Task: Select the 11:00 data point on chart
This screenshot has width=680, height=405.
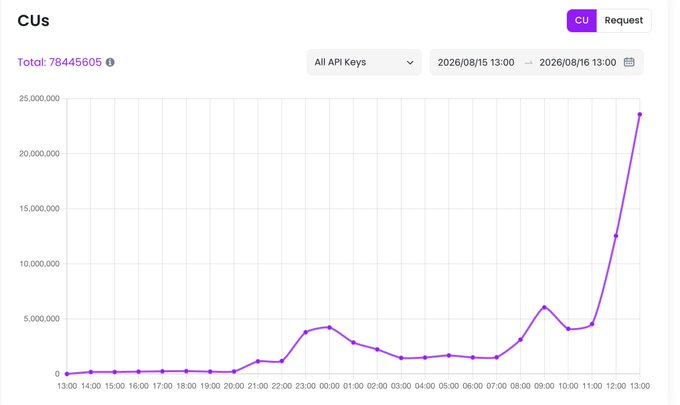Action: coord(592,324)
